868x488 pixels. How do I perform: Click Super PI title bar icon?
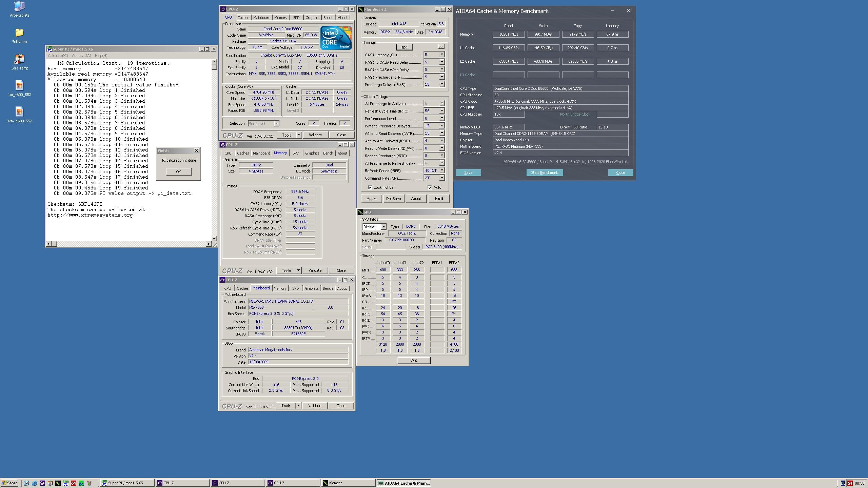click(49, 49)
